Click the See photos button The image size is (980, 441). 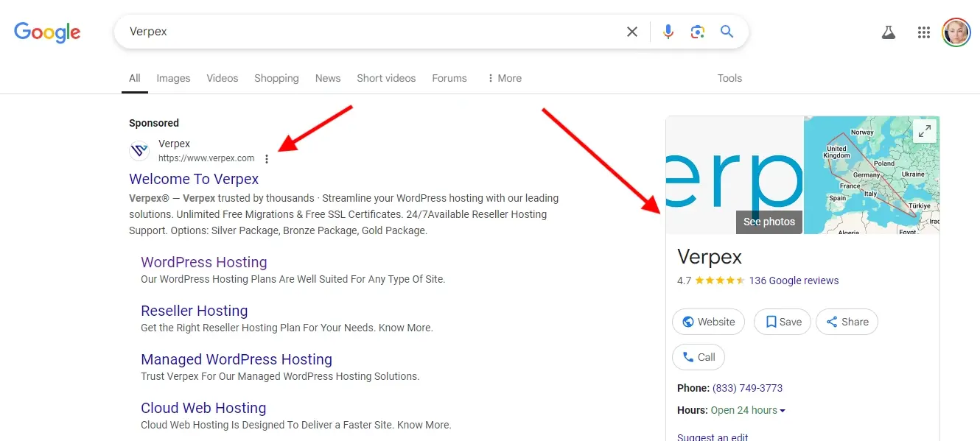click(769, 222)
